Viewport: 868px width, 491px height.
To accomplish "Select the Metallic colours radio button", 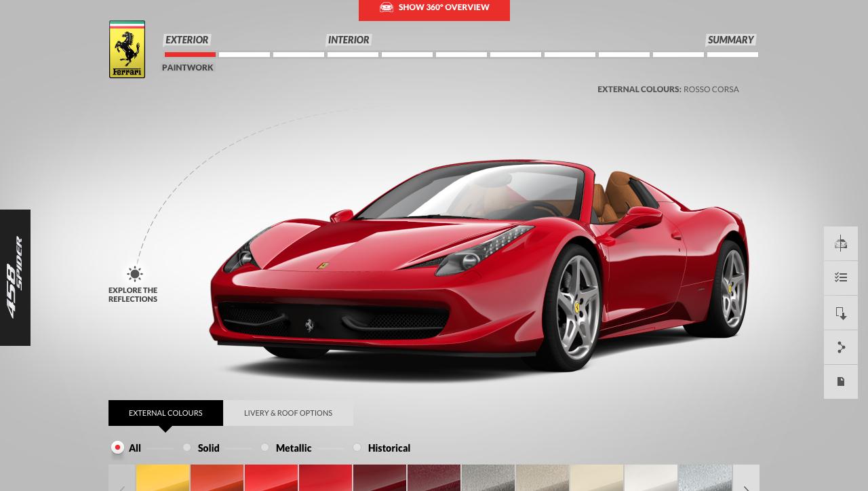I will tap(265, 448).
